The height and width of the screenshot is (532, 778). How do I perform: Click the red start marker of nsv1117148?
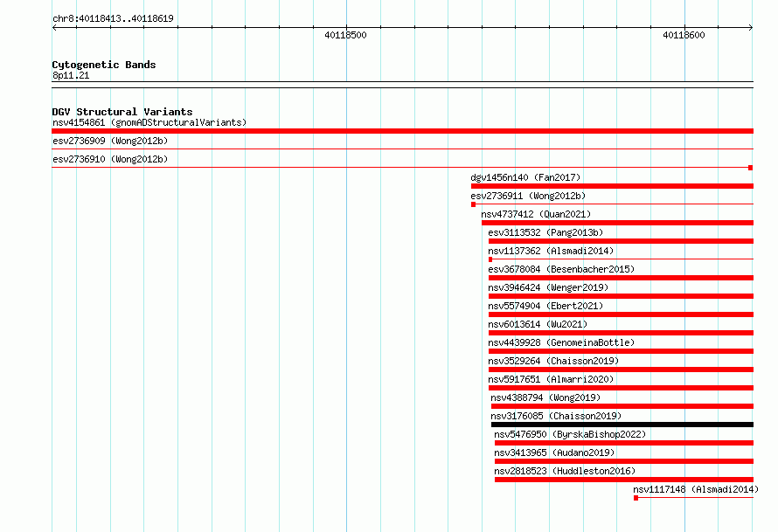point(636,498)
